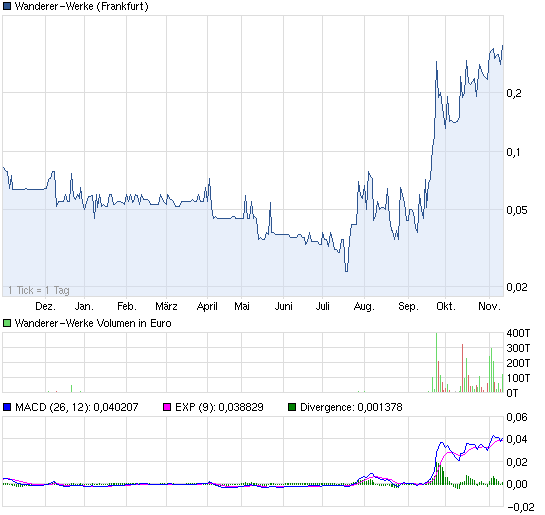The height and width of the screenshot is (515, 545).
Task: Click the '0,04' MACD axis value
Action: coord(517,439)
